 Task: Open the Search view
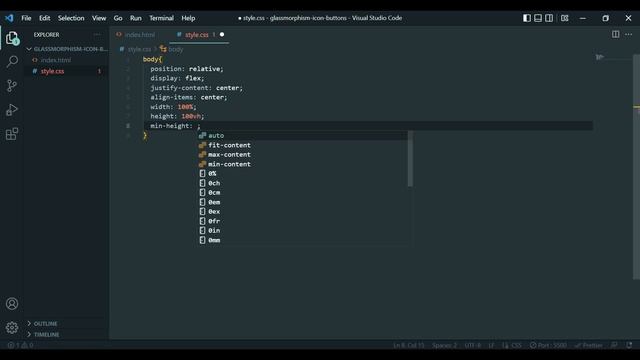tap(12, 62)
